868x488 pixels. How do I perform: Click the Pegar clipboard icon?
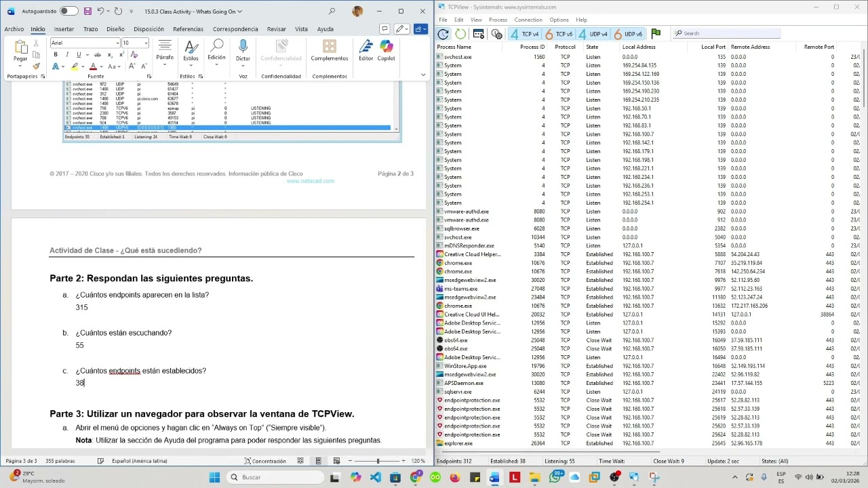[x=20, y=48]
